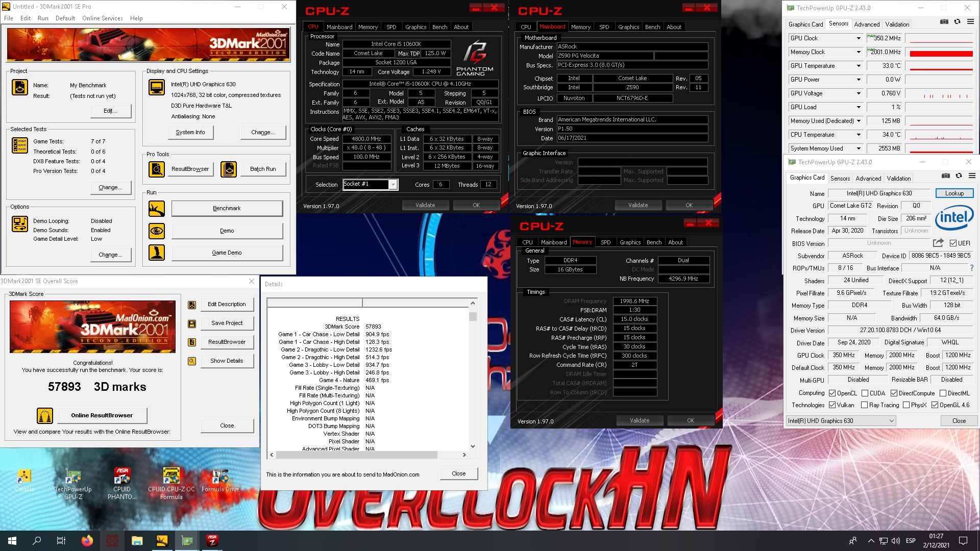Click the Online ResultBrowser icon in score window
The width and height of the screenshot is (980, 551).
tap(45, 416)
